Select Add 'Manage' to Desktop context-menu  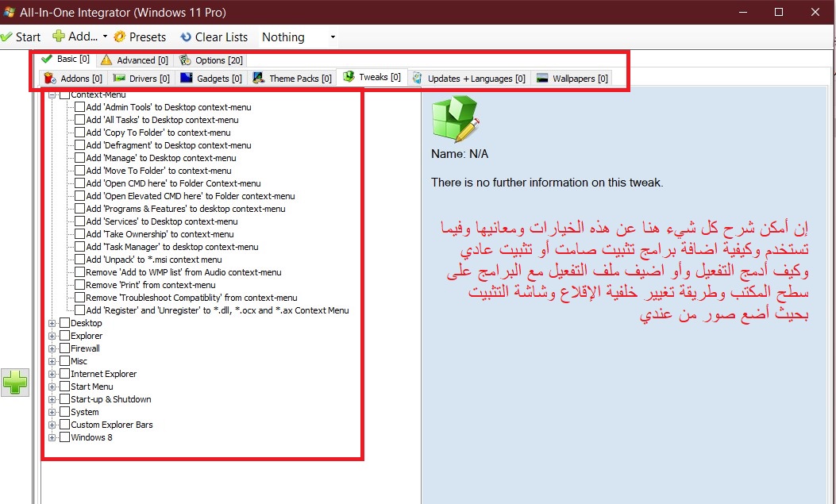pyautogui.click(x=161, y=158)
